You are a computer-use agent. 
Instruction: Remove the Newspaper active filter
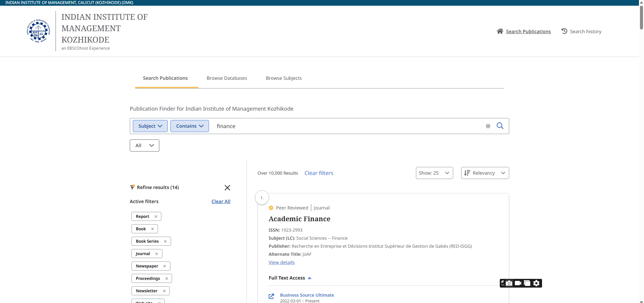pyautogui.click(x=164, y=266)
